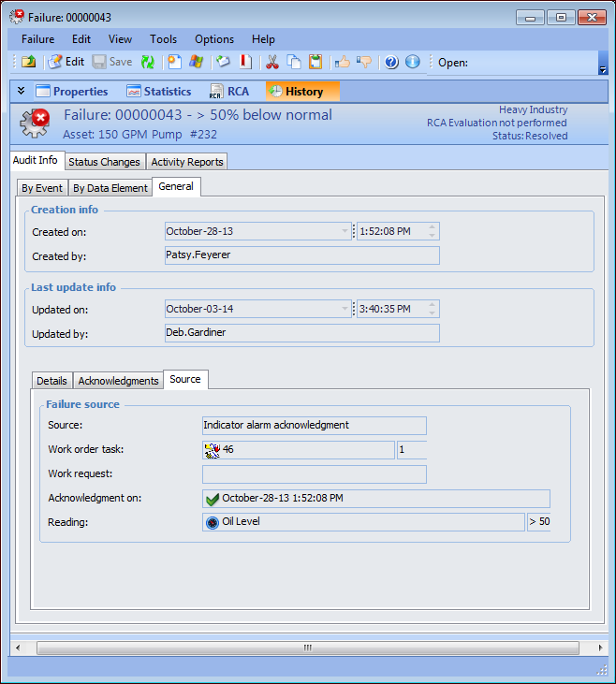Viewport: 616px width, 684px height.
Task: Click the blue info icon
Action: (412, 62)
